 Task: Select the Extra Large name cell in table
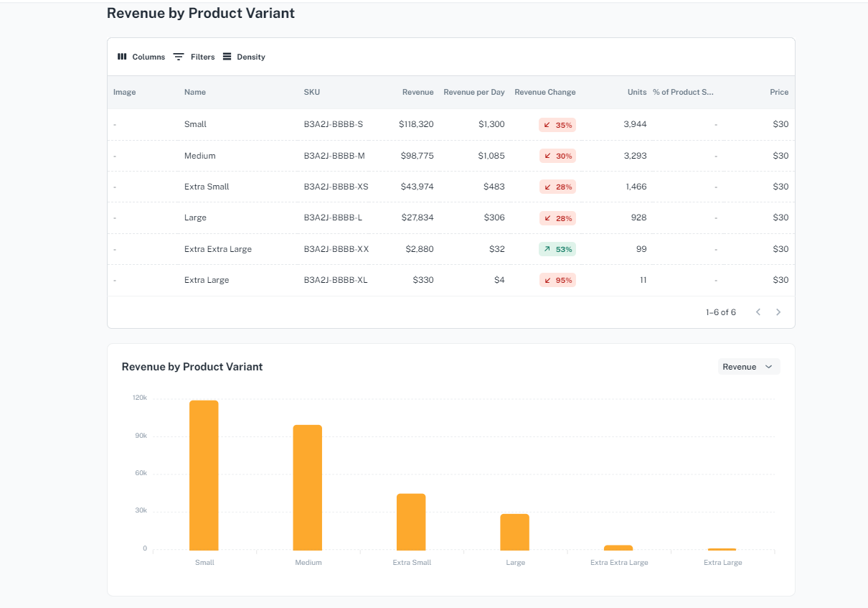click(x=207, y=280)
